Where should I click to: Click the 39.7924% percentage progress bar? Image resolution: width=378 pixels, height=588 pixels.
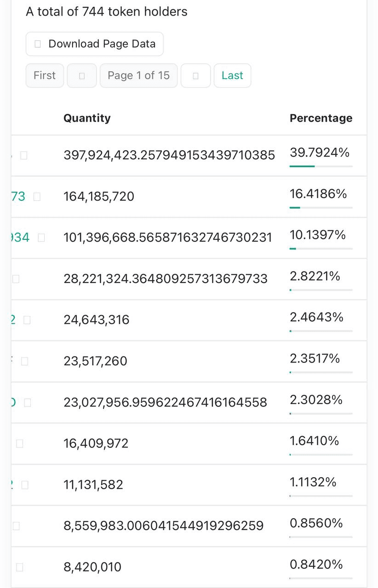[321, 166]
